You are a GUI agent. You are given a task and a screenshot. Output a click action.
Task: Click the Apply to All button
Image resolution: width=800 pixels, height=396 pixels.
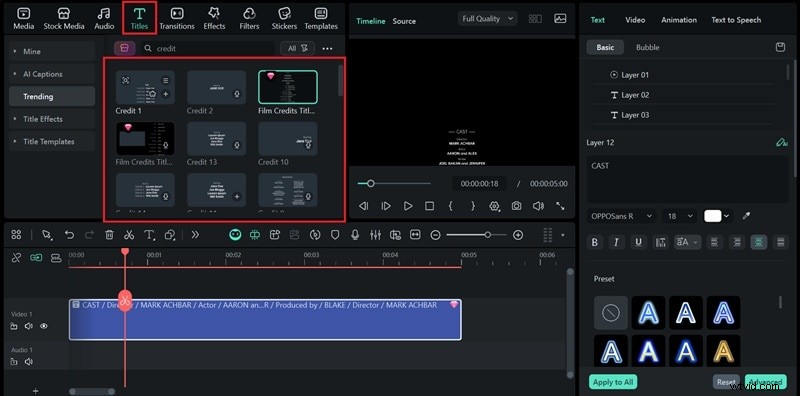(613, 382)
